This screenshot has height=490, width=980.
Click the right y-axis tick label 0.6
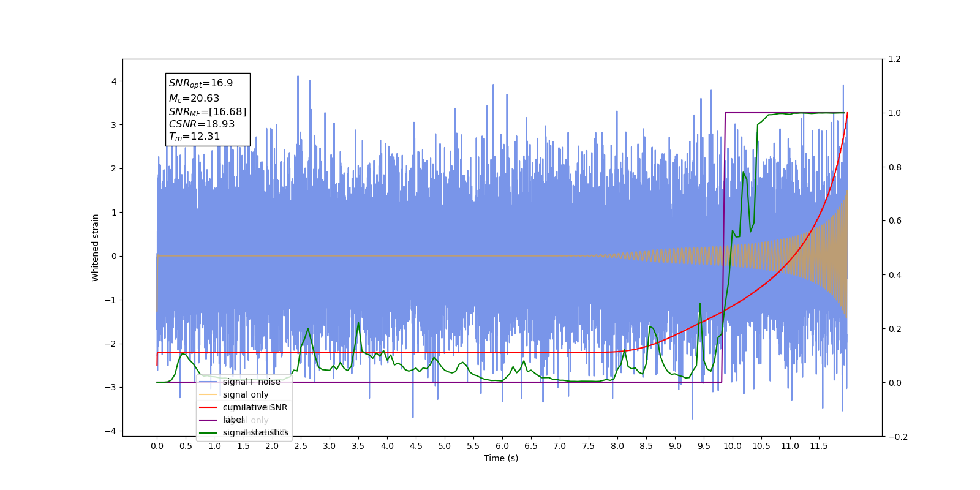895,221
